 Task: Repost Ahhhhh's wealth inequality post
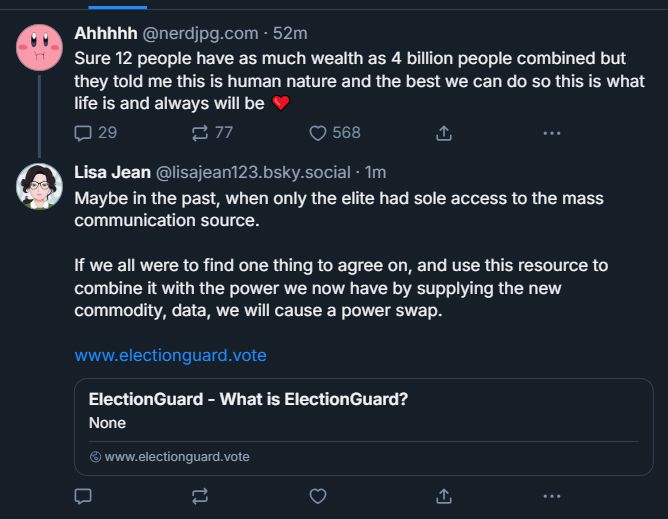point(200,132)
